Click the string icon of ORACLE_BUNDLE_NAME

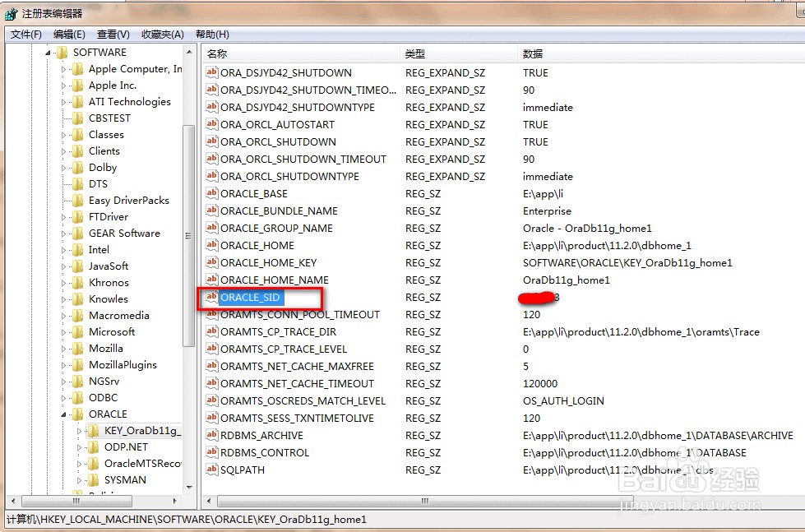tap(211, 210)
